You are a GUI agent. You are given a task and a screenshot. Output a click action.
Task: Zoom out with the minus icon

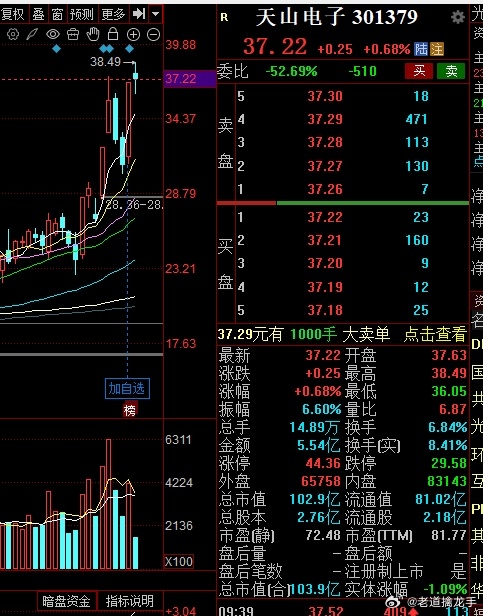coord(153,35)
